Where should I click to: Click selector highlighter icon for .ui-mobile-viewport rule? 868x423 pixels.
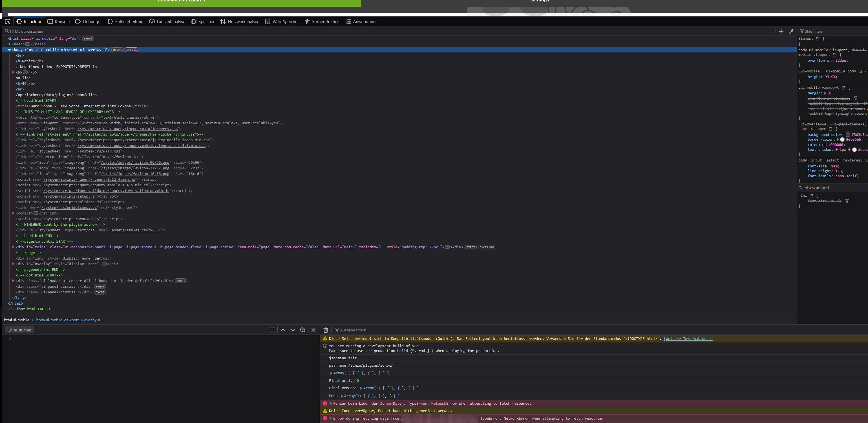pyautogui.click(x=843, y=88)
